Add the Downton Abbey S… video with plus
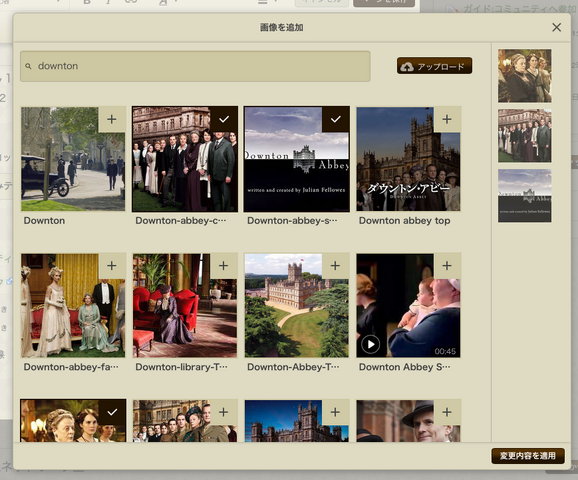The height and width of the screenshot is (480, 578). pyautogui.click(x=447, y=266)
